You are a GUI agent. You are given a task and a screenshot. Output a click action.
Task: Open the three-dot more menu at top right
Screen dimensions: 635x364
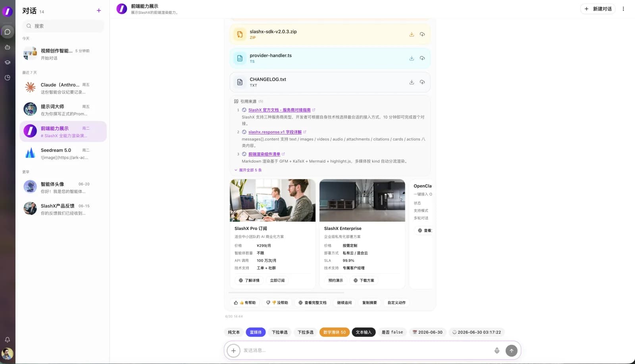coord(623,9)
